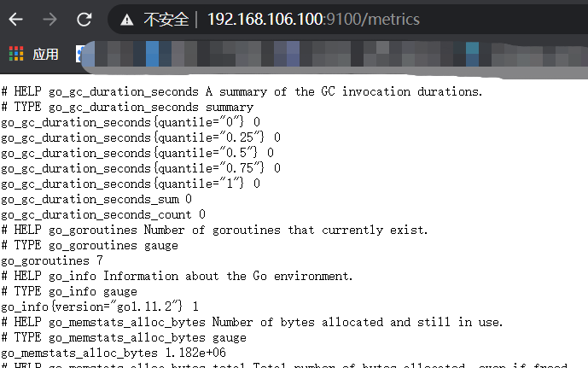
Task: Reload the metrics page
Action: coord(84,19)
